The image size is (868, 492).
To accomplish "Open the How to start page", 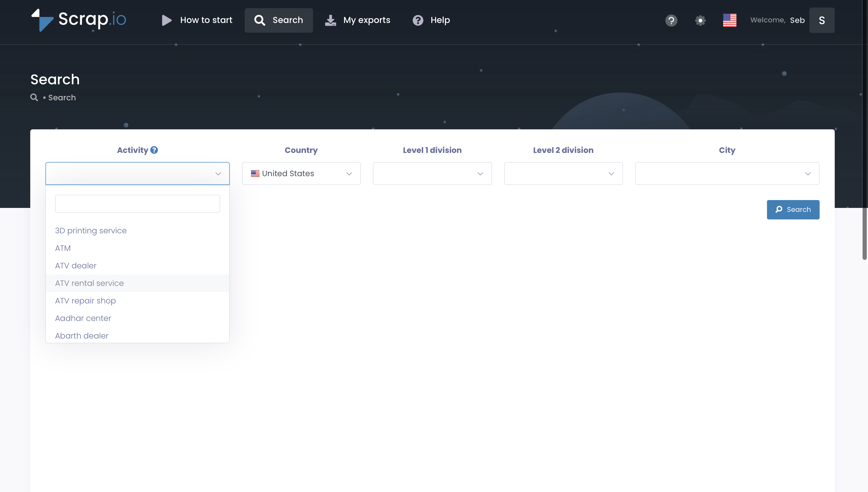I will [x=197, y=20].
